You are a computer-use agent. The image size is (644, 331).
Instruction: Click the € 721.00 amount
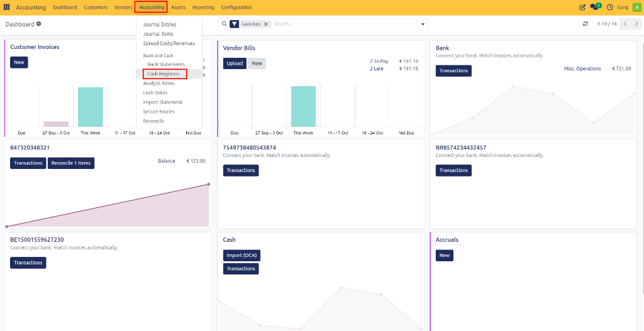point(621,69)
